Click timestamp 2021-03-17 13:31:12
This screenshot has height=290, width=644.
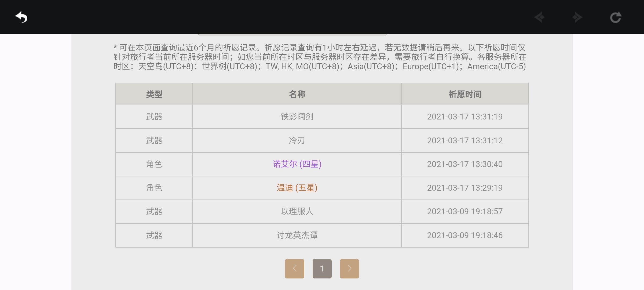coord(465,140)
